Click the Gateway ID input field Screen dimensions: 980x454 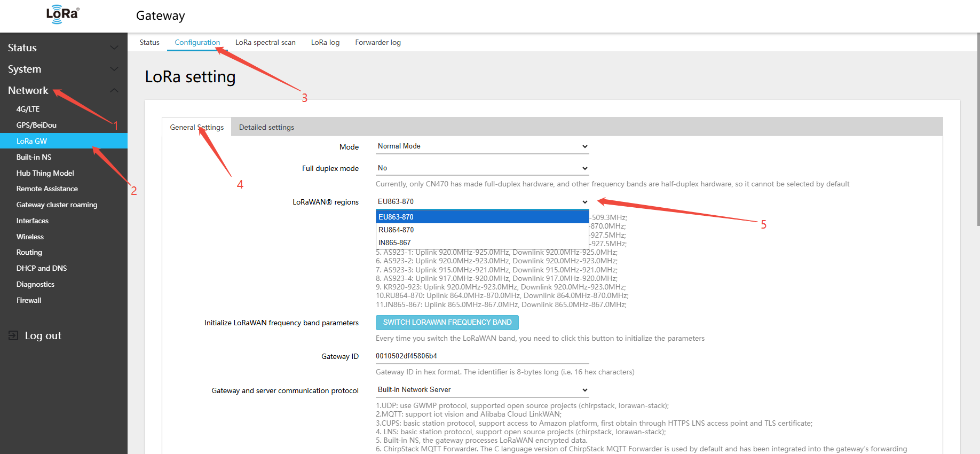tap(482, 356)
